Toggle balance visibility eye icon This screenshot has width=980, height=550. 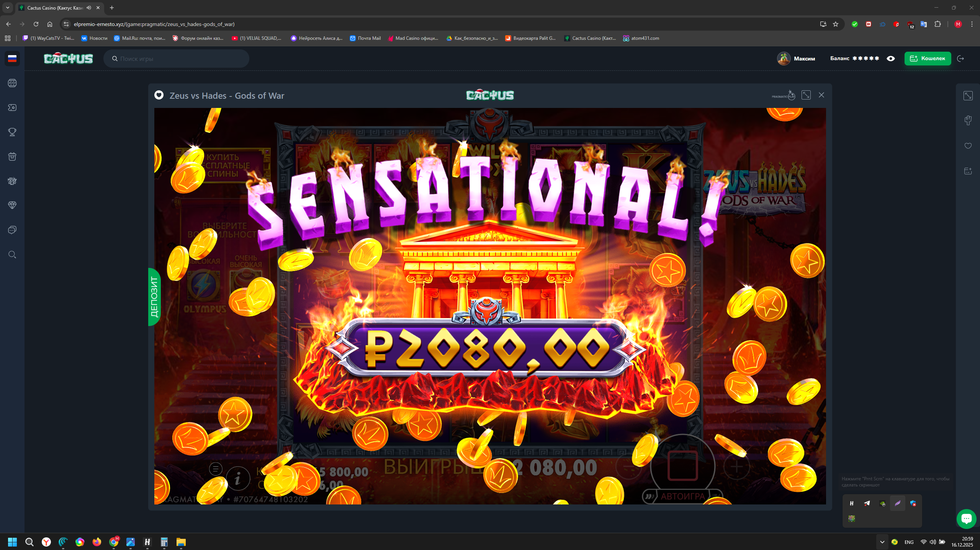click(x=891, y=59)
